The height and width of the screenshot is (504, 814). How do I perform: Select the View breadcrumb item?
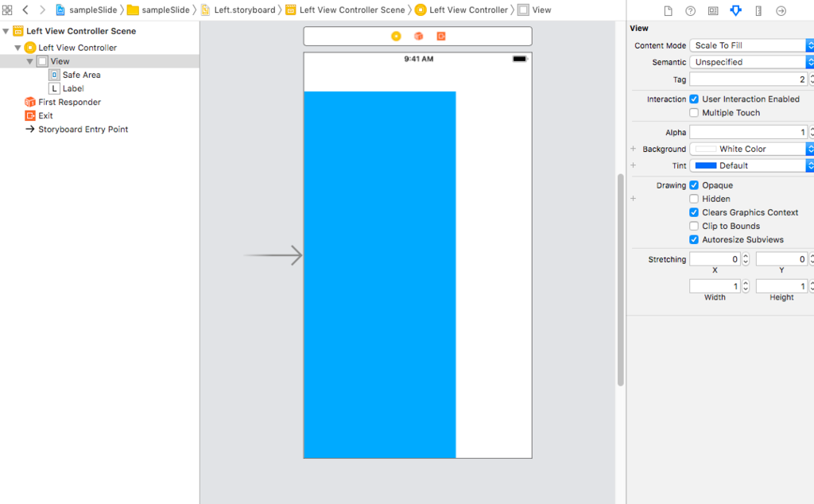click(535, 10)
